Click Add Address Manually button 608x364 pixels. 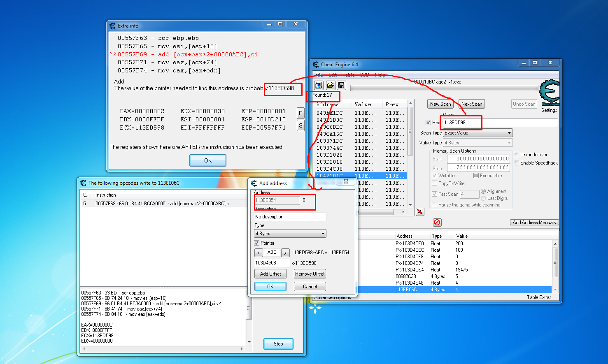click(534, 223)
